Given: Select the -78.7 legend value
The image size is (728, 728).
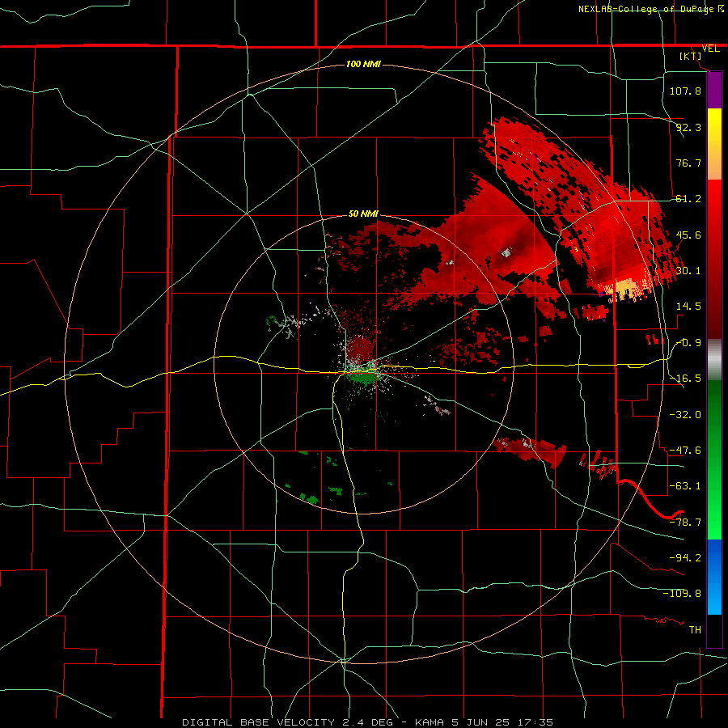Looking at the screenshot, I should pos(685,523).
